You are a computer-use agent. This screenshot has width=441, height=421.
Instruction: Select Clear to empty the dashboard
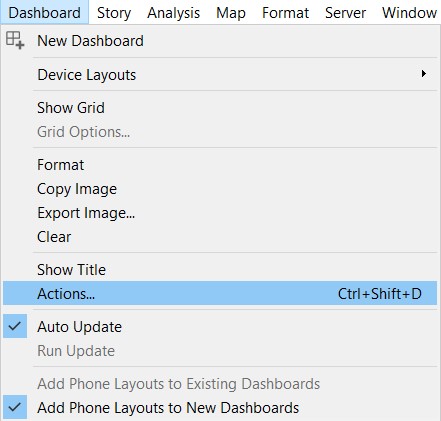[220, 237]
